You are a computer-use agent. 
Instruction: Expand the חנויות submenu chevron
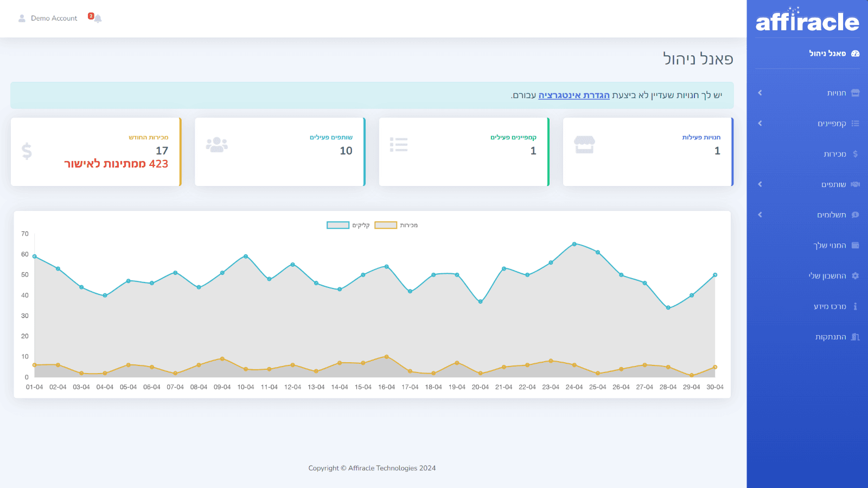click(x=760, y=93)
